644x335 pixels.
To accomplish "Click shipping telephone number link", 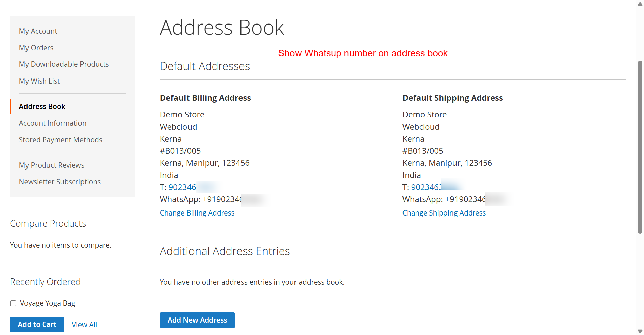I will tap(426, 187).
